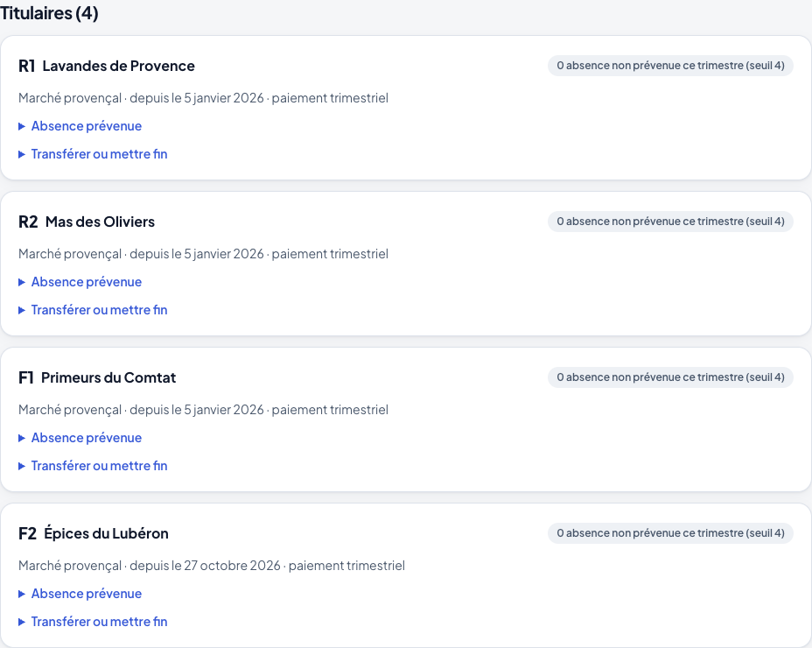Expand Transférer ou mettre fin for Lavandes de Provence

(x=94, y=154)
